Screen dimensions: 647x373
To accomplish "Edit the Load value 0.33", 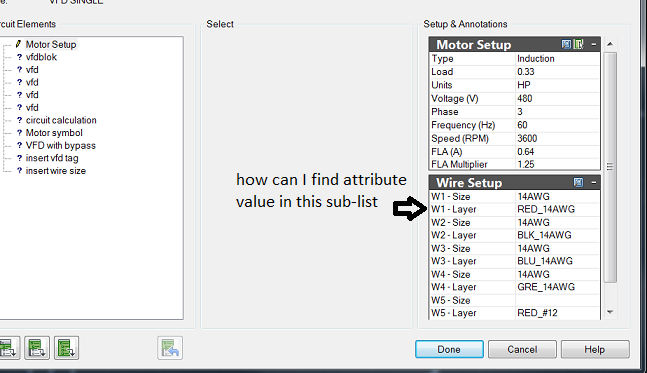I will pyautogui.click(x=557, y=72).
